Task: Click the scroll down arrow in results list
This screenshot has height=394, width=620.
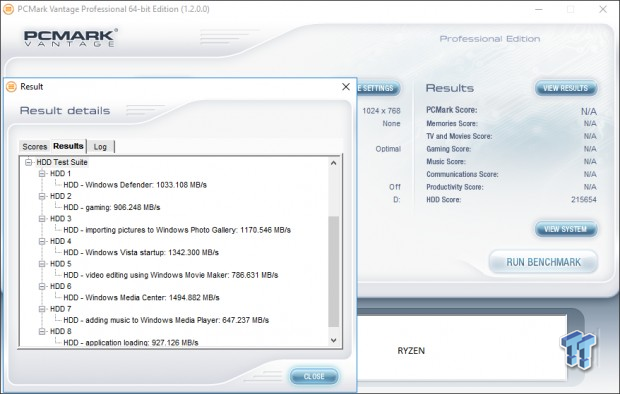Action: [x=334, y=340]
